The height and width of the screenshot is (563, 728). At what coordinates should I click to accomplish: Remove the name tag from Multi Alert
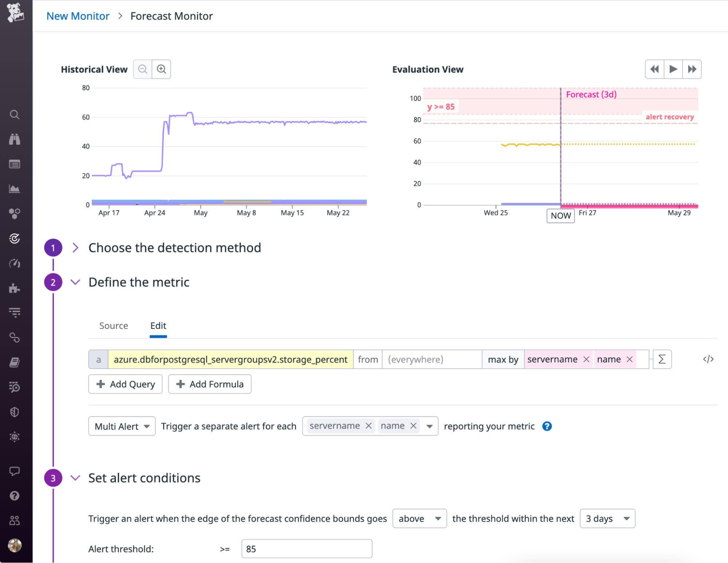[413, 426]
